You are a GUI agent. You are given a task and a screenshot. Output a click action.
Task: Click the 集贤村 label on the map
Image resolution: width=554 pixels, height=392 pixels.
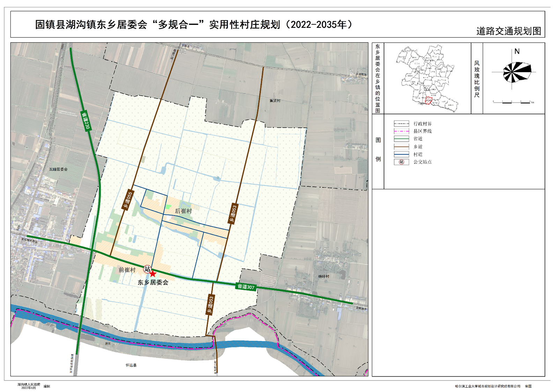tap(275, 101)
